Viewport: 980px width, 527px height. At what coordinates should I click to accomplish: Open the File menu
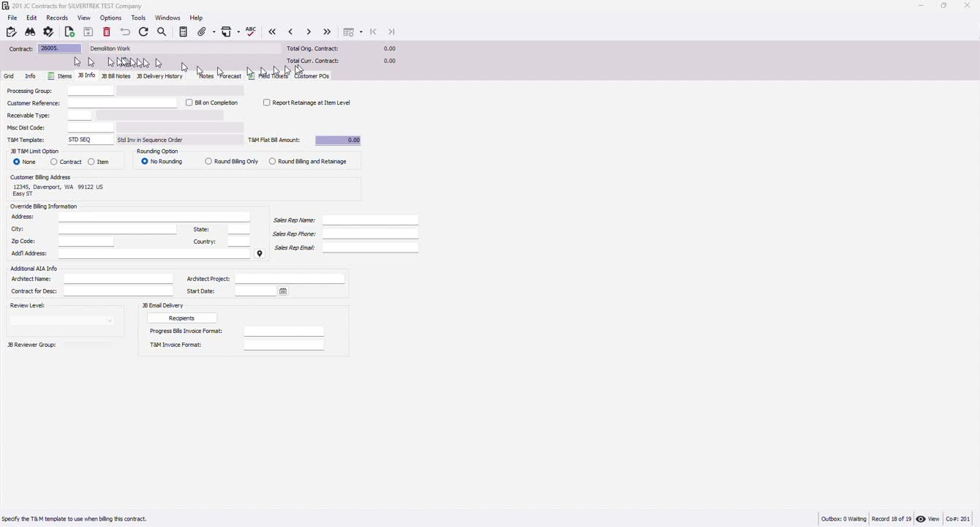pyautogui.click(x=12, y=18)
